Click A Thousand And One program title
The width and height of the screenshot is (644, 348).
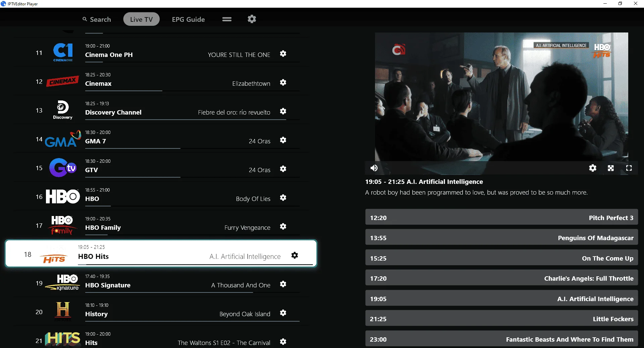tap(240, 285)
